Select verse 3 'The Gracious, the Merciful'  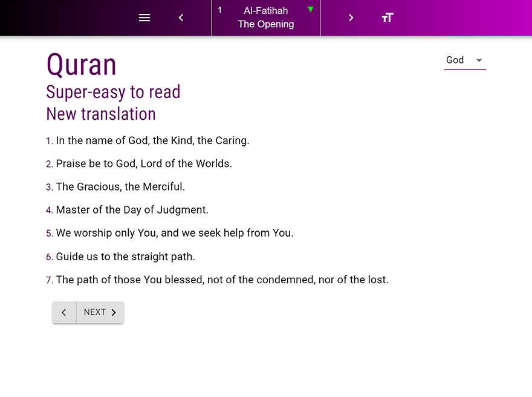(115, 187)
